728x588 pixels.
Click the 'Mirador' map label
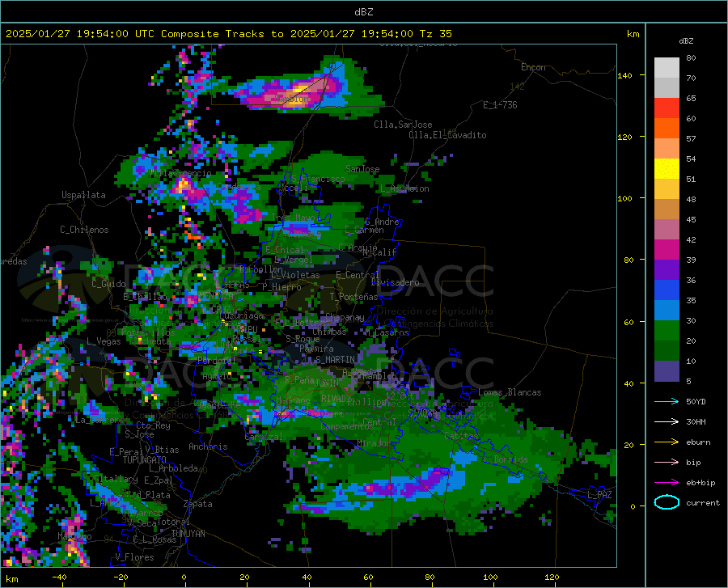tap(374, 443)
